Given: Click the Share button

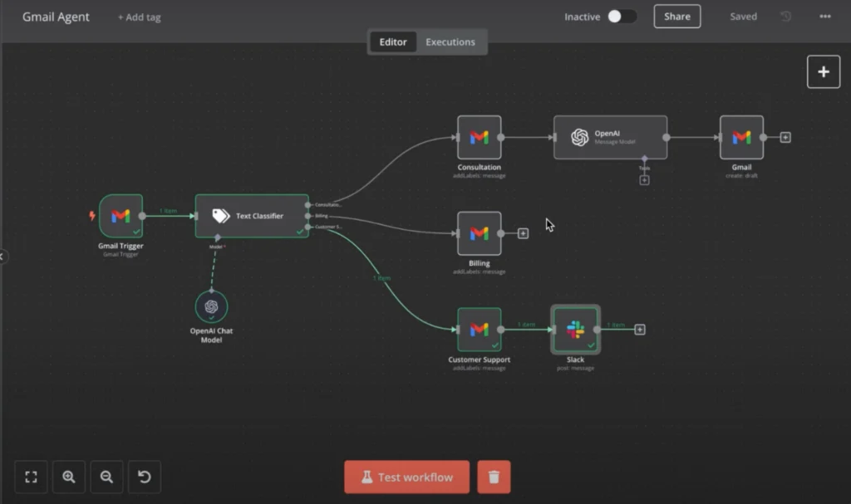Looking at the screenshot, I should click(676, 17).
